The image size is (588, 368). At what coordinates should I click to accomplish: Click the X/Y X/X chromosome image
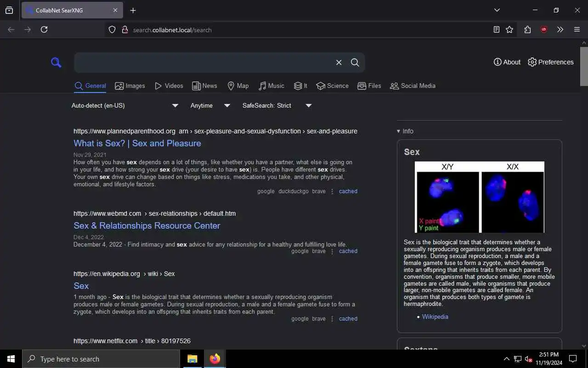(480, 197)
